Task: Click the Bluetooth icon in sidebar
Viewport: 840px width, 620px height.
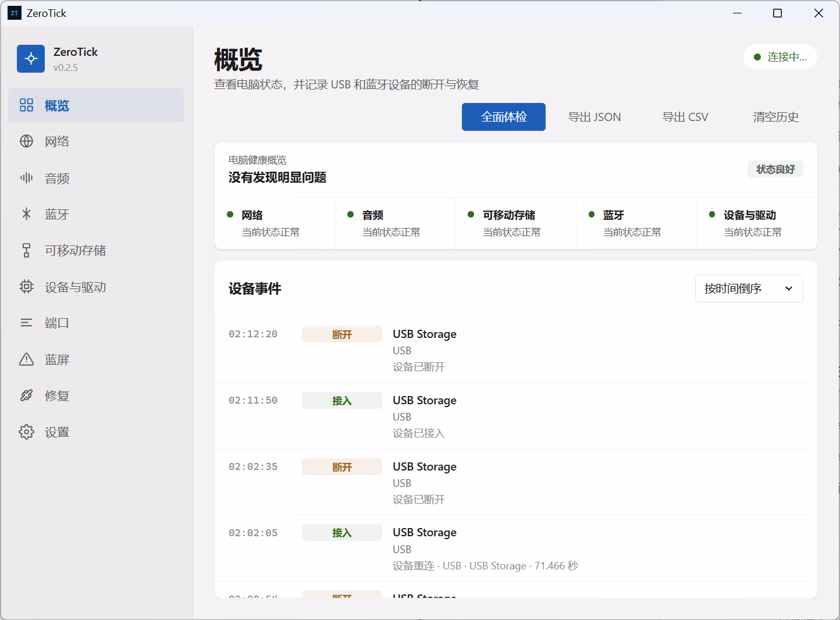Action: [x=27, y=214]
